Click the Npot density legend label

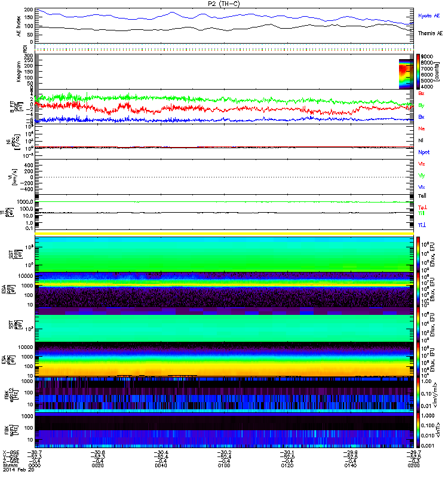[424, 152]
